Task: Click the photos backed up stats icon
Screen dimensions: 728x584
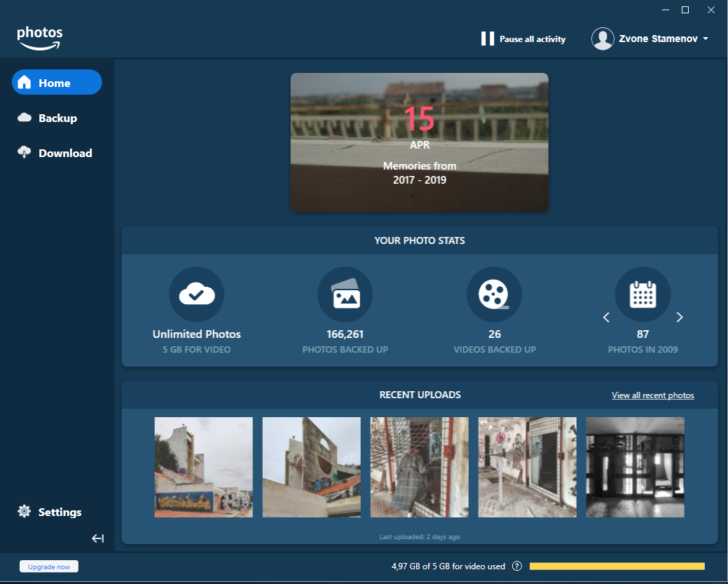Action: [x=345, y=294]
